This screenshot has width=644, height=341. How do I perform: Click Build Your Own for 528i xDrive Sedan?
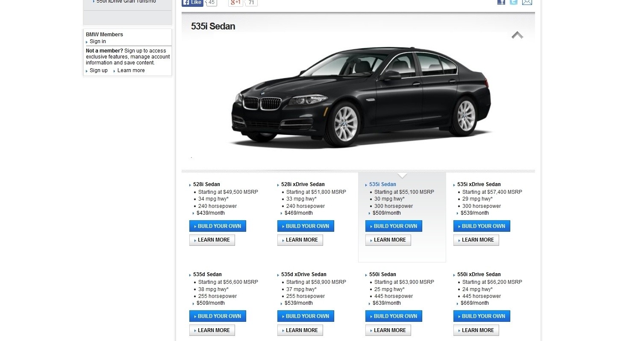pos(306,226)
